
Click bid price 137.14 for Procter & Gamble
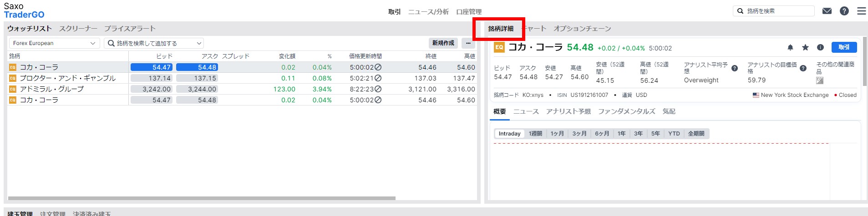pyautogui.click(x=152, y=78)
